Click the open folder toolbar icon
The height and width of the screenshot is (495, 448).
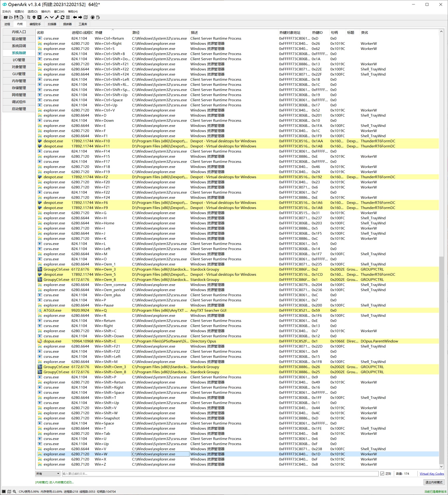(11, 17)
